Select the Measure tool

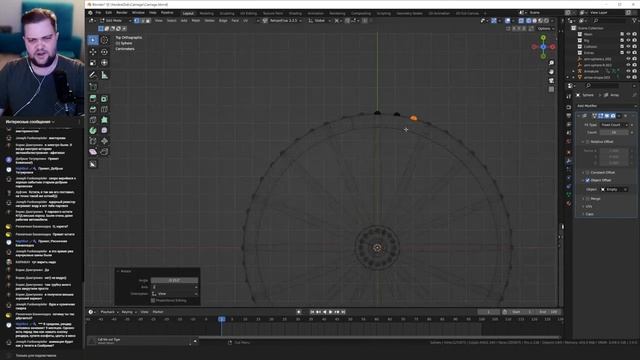(x=104, y=75)
